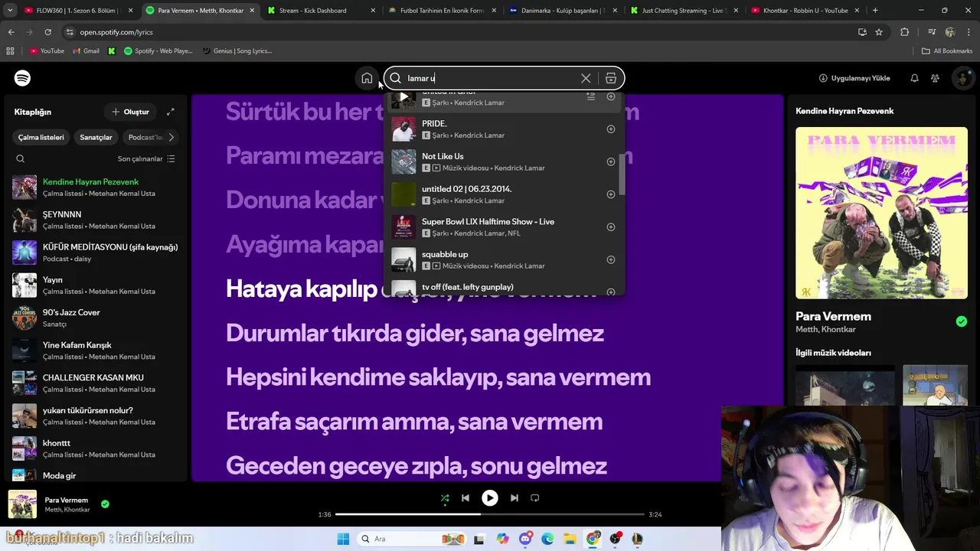Image resolution: width=980 pixels, height=551 pixels.
Task: Open KÜFÜR MEDİTASYONU podcast
Action: 96,253
